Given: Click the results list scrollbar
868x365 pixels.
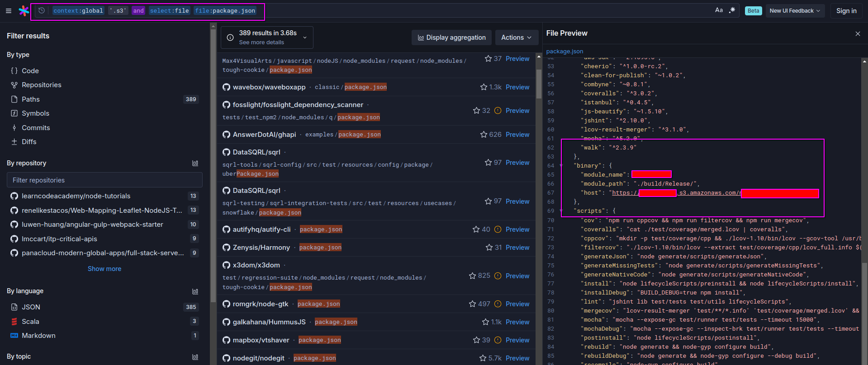Looking at the screenshot, I should pos(539,84).
